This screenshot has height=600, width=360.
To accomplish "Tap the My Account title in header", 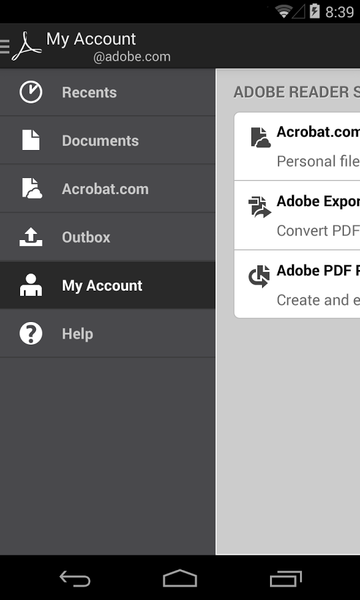I will [x=91, y=39].
